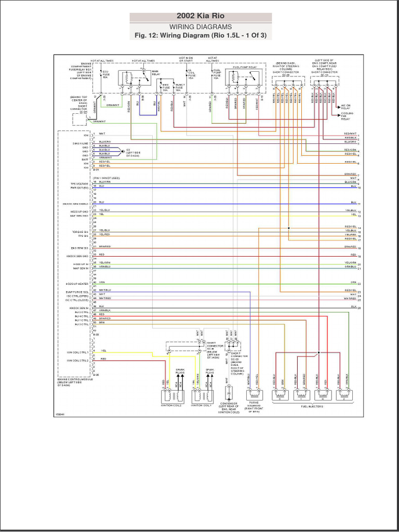The height and width of the screenshot is (532, 399).
Task: Click the fuel injector symbol numbered 3
Action: (280, 395)
